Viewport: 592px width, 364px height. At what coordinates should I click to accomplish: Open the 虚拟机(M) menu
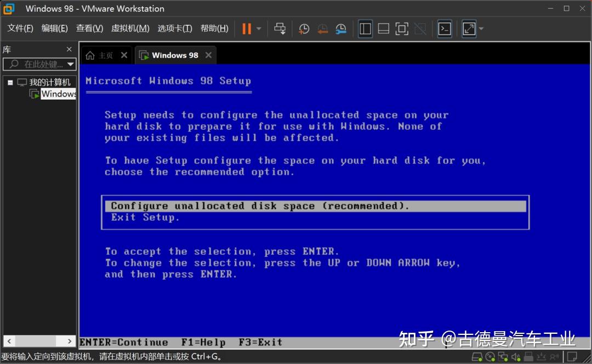(130, 28)
